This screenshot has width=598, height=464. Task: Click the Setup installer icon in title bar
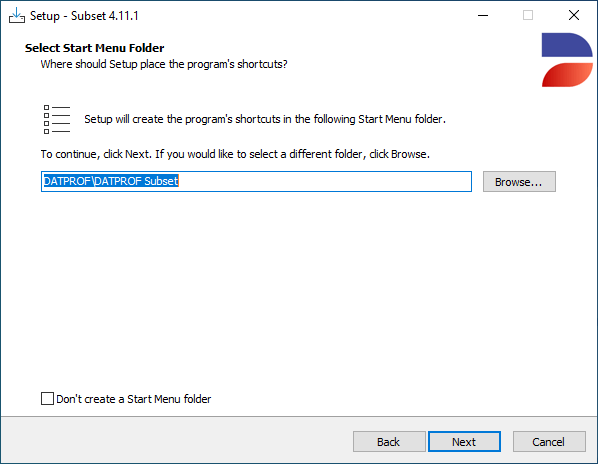[x=17, y=16]
